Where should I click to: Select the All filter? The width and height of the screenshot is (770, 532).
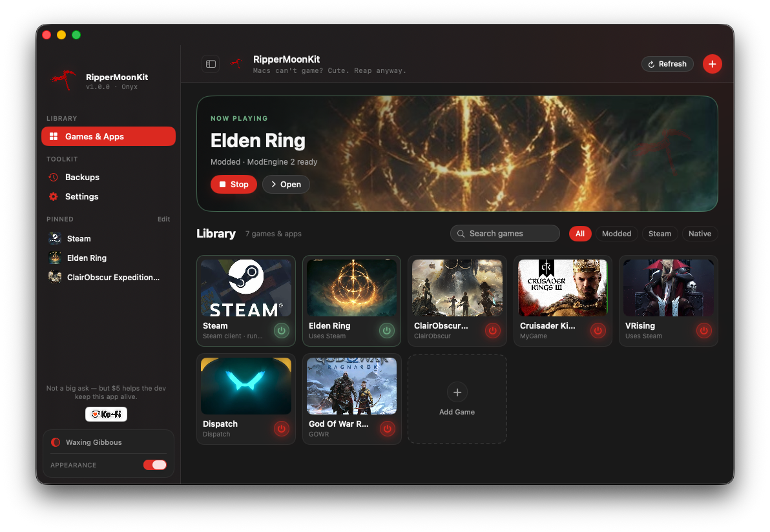[580, 234]
